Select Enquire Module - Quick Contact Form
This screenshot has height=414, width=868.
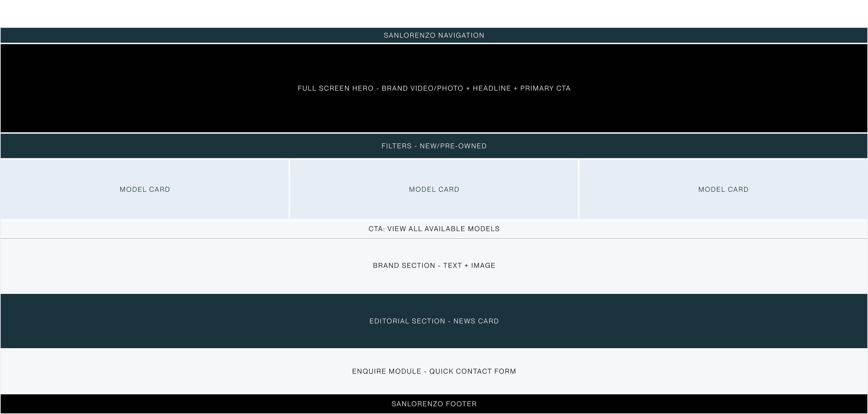click(x=434, y=371)
